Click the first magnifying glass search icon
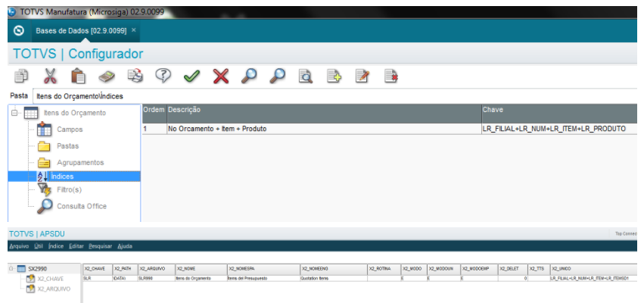This screenshot has width=644, height=303. click(249, 76)
